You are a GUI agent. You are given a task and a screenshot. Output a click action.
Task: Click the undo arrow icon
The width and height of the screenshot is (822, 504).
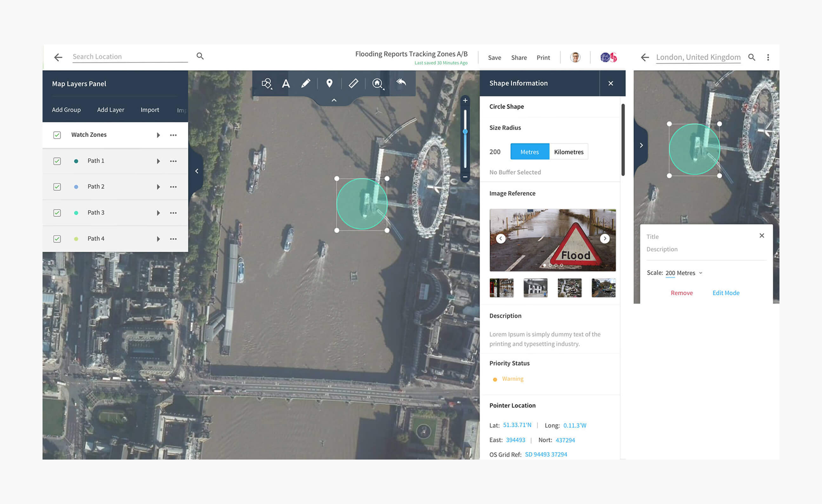pyautogui.click(x=401, y=82)
